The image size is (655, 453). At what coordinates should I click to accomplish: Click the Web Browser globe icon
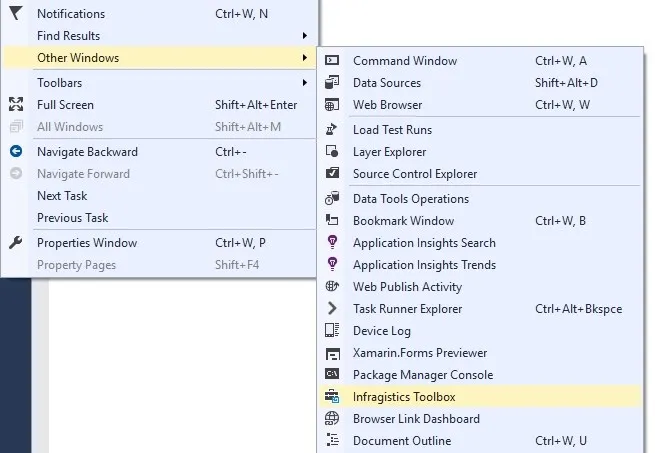point(333,105)
